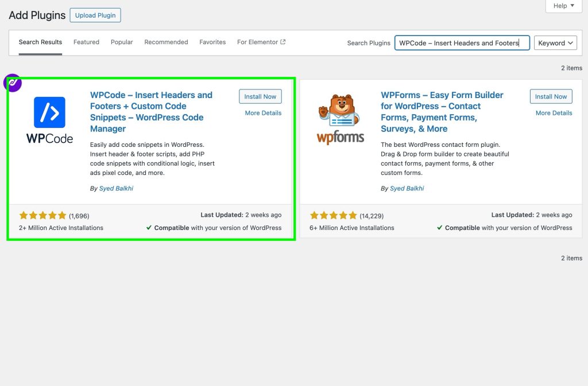This screenshot has width=588, height=386.
Task: Open More Details for WPForms
Action: point(554,113)
